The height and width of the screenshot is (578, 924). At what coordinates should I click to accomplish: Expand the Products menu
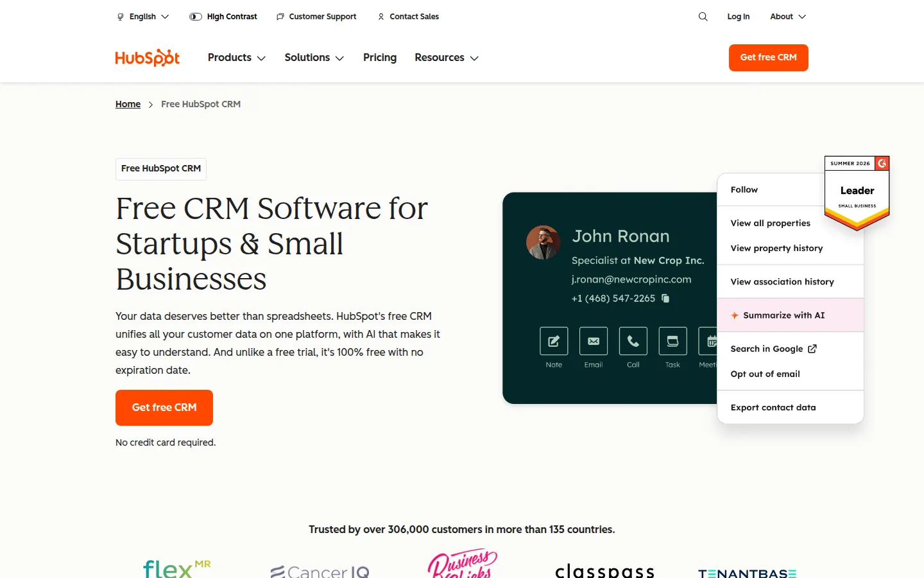(237, 58)
